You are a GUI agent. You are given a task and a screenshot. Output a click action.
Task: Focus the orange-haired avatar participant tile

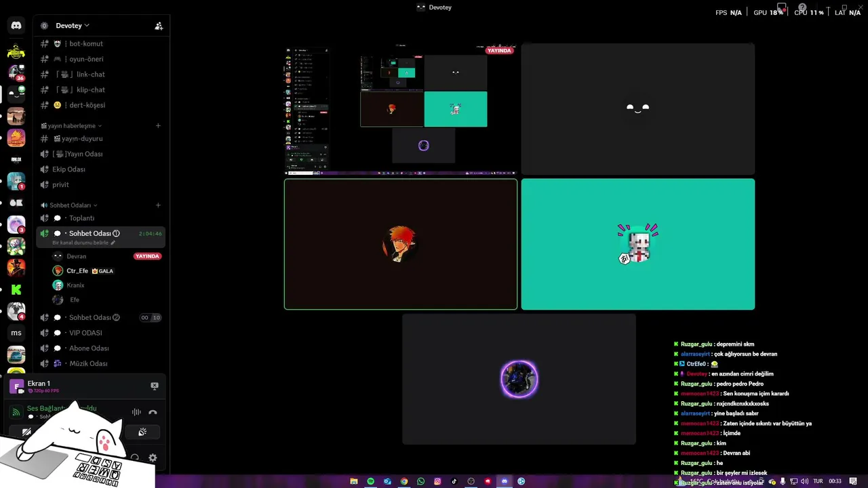(x=401, y=244)
